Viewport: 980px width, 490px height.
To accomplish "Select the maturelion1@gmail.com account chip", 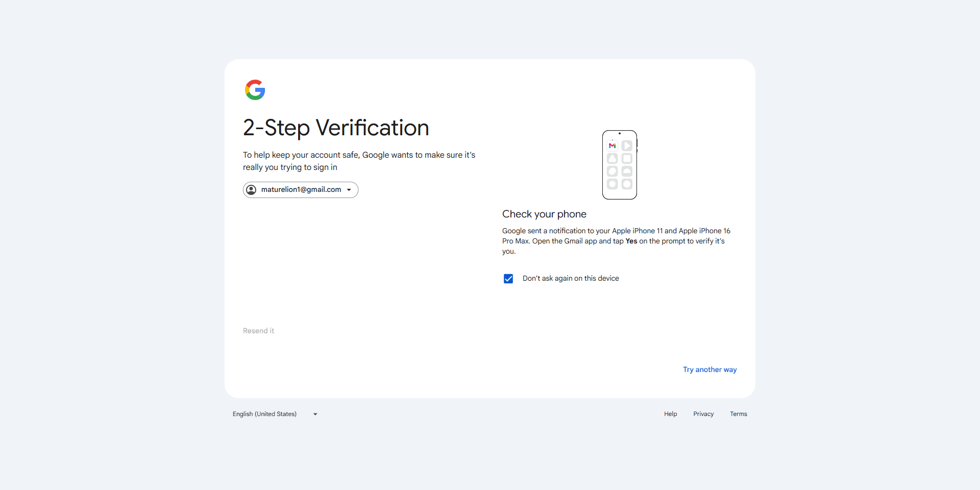I will [301, 190].
